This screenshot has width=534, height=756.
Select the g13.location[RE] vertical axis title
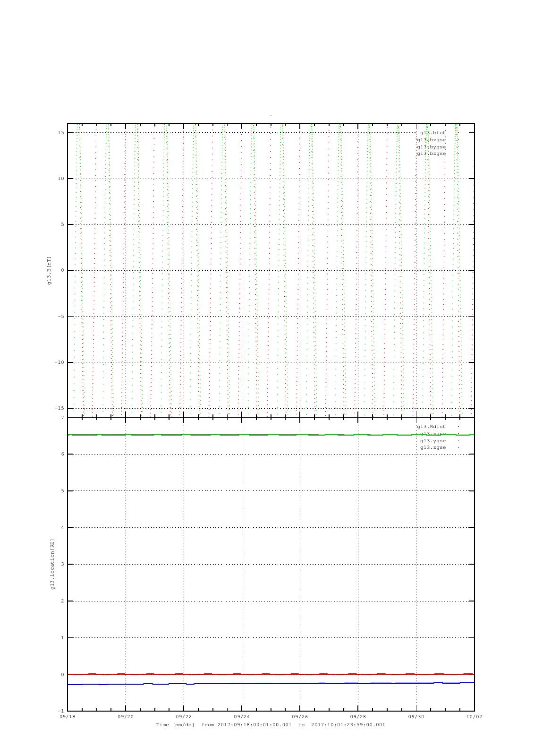[53, 564]
